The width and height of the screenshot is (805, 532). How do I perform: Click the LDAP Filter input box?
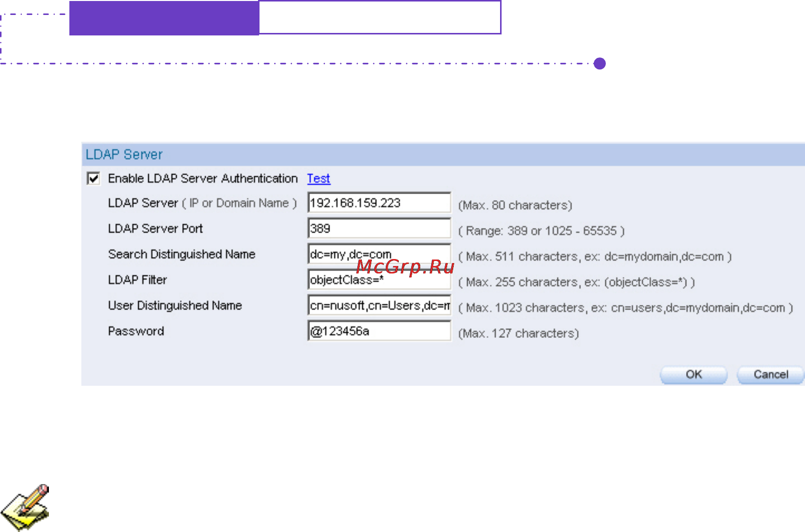[379, 279]
